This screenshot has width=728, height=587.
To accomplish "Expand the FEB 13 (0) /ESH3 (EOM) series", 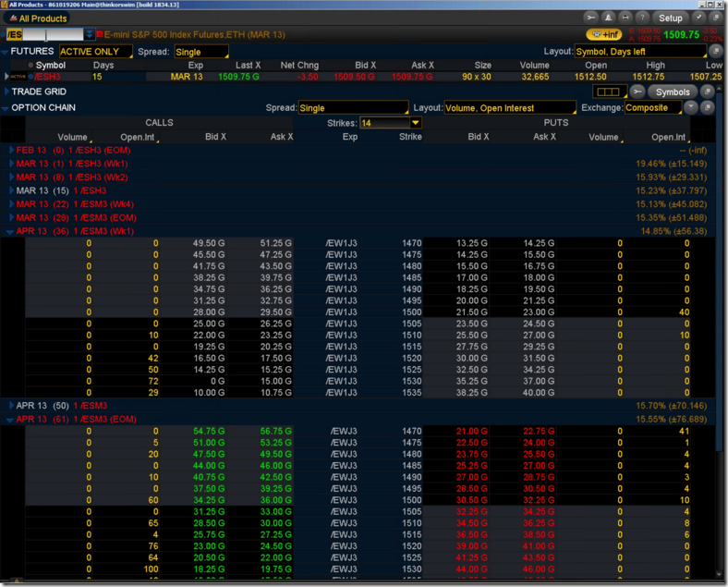I will (x=12, y=150).
